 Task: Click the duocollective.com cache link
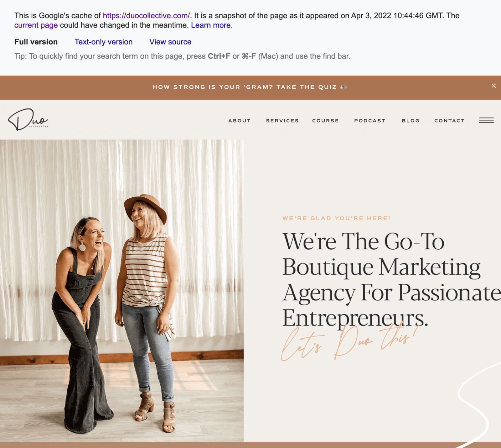146,15
